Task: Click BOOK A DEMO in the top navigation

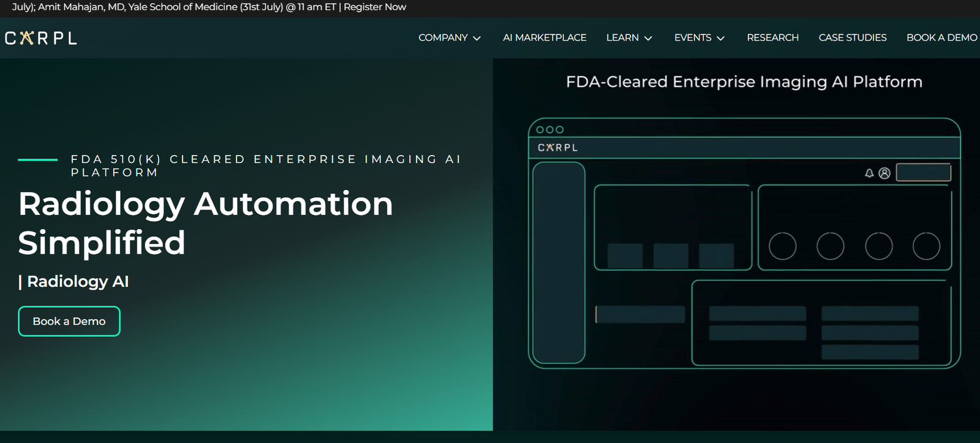Action: tap(941, 38)
